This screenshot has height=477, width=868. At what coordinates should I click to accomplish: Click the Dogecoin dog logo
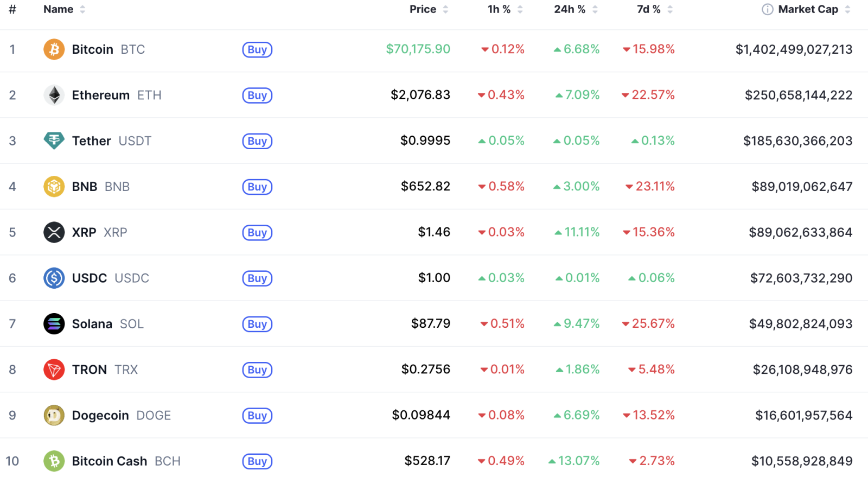(x=54, y=415)
